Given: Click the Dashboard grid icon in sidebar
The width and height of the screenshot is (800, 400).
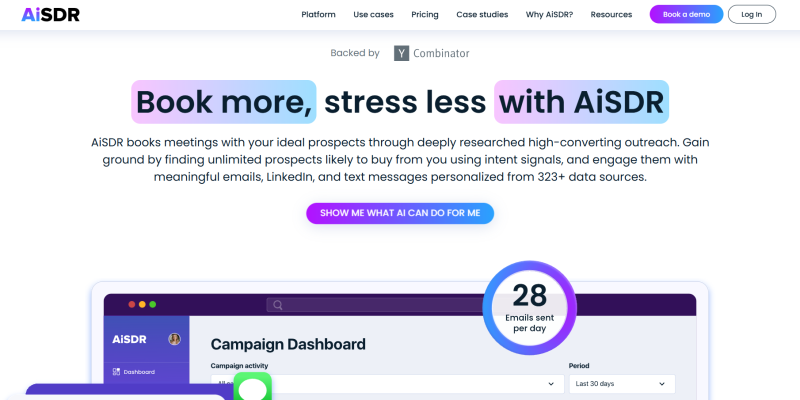Looking at the screenshot, I should coord(116,372).
